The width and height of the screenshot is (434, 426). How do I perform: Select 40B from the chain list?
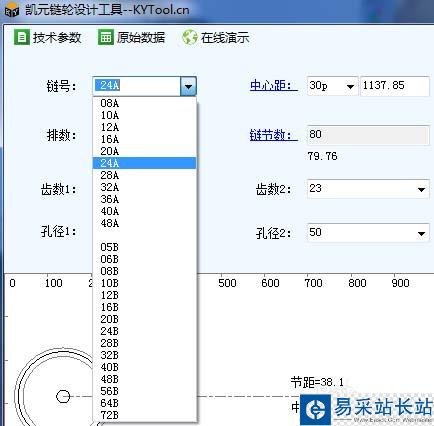[x=144, y=367]
